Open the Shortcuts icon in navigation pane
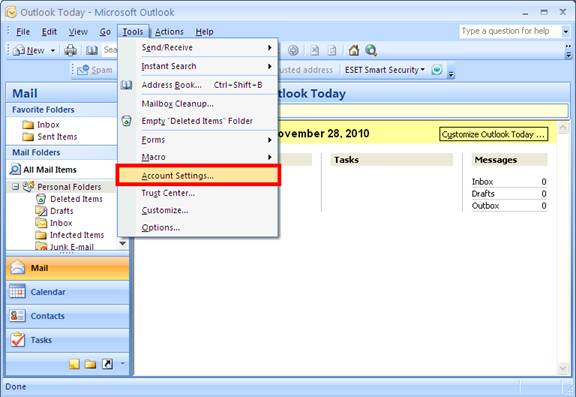The height and width of the screenshot is (397, 576). [107, 364]
